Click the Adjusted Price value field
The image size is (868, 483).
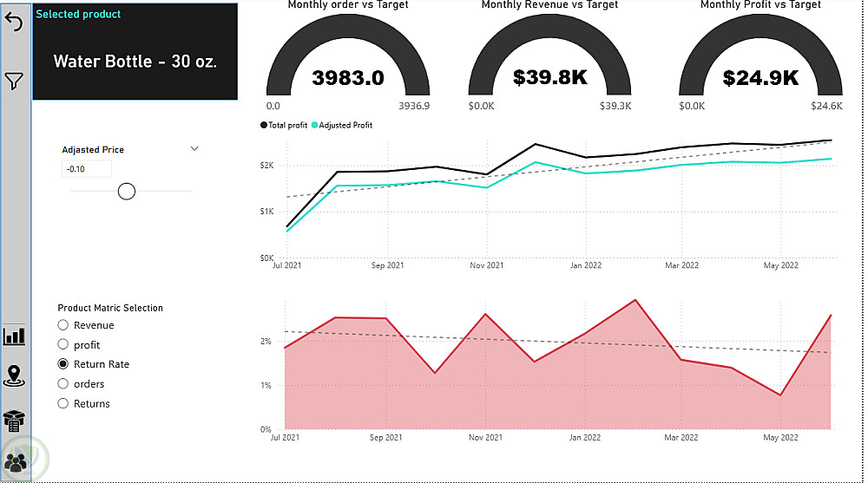click(86, 169)
